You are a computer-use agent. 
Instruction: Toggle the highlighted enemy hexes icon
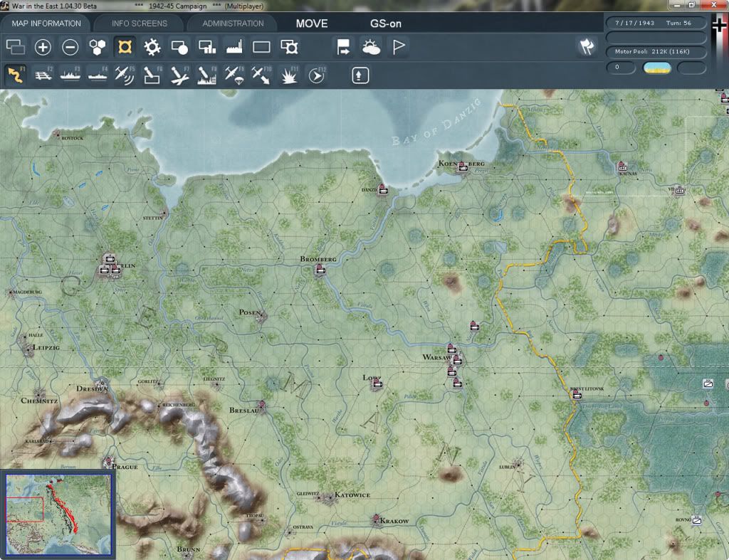125,47
